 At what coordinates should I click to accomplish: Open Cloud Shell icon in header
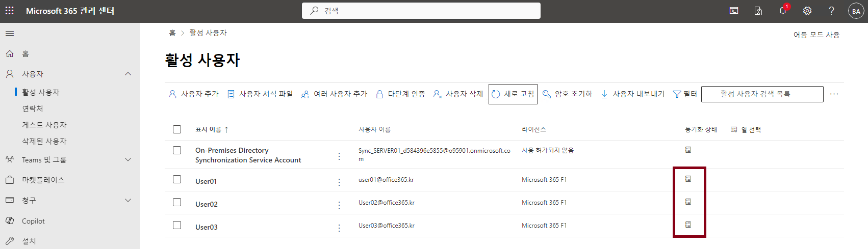(734, 11)
